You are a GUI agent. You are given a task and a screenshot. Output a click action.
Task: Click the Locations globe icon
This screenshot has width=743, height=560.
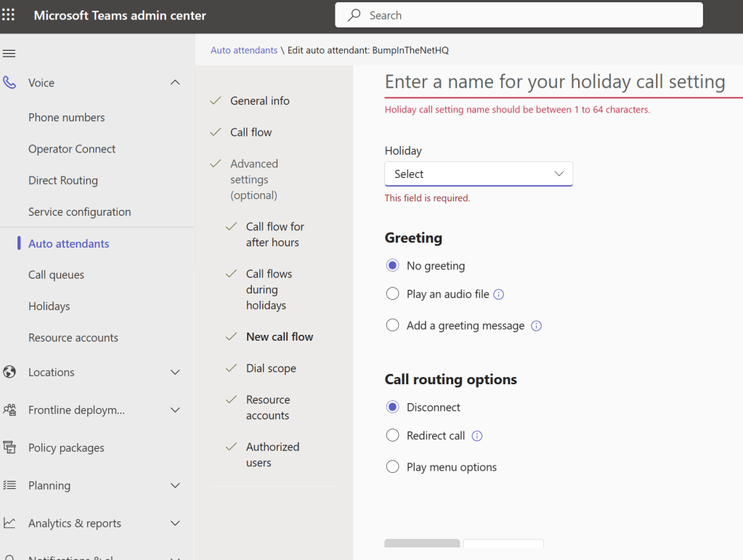click(9, 372)
